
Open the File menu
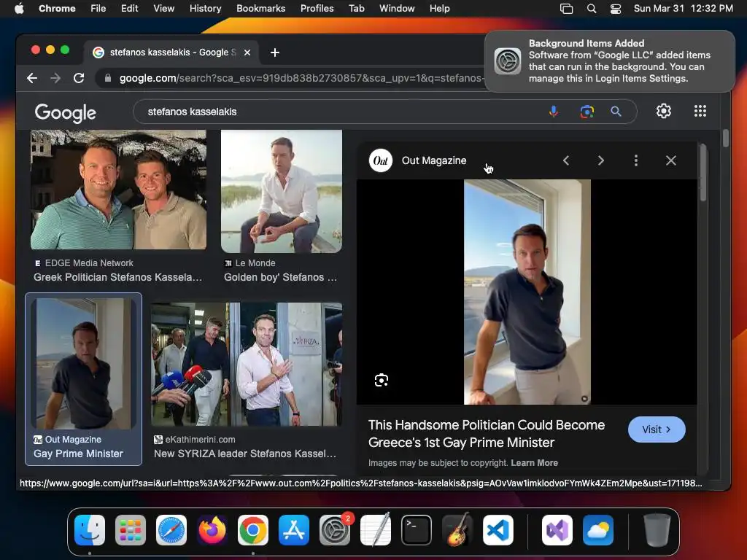[x=98, y=8]
